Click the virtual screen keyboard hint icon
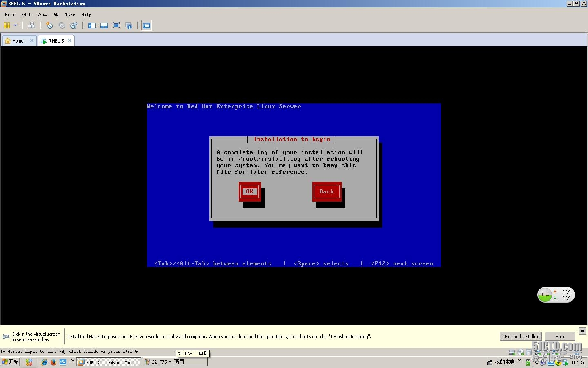The image size is (588, 368). pos(6,337)
